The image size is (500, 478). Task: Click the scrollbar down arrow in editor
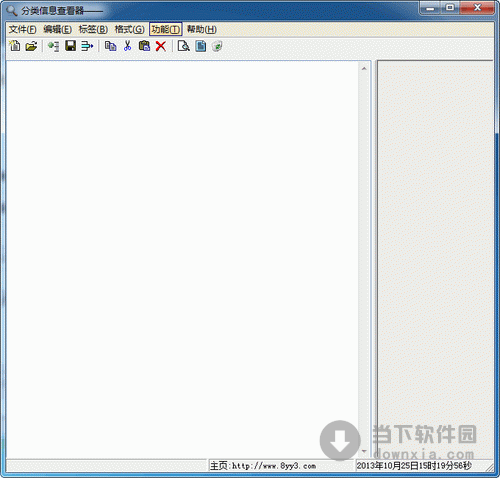pos(364,452)
